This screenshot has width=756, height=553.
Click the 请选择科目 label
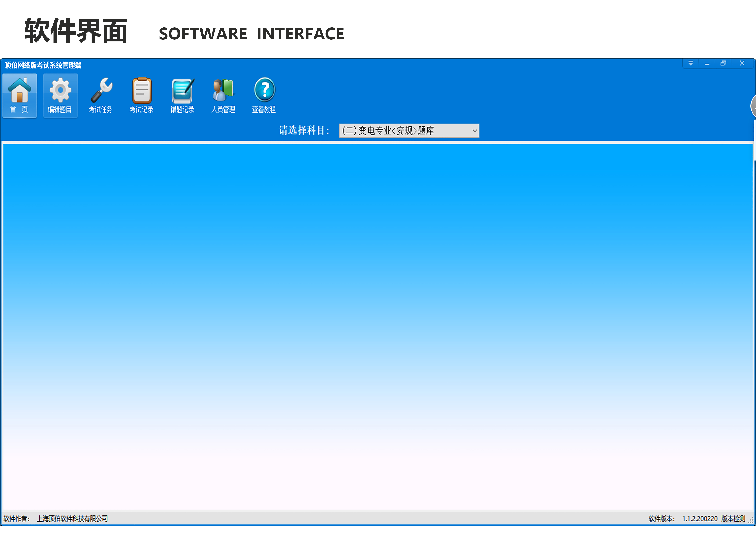(x=304, y=130)
